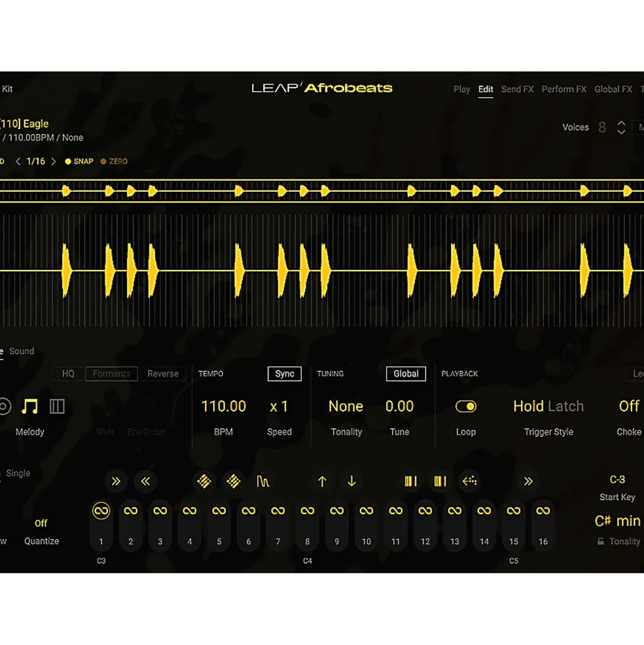This screenshot has height=645, width=644.
Task: Switch to the Edit tab
Action: [486, 89]
